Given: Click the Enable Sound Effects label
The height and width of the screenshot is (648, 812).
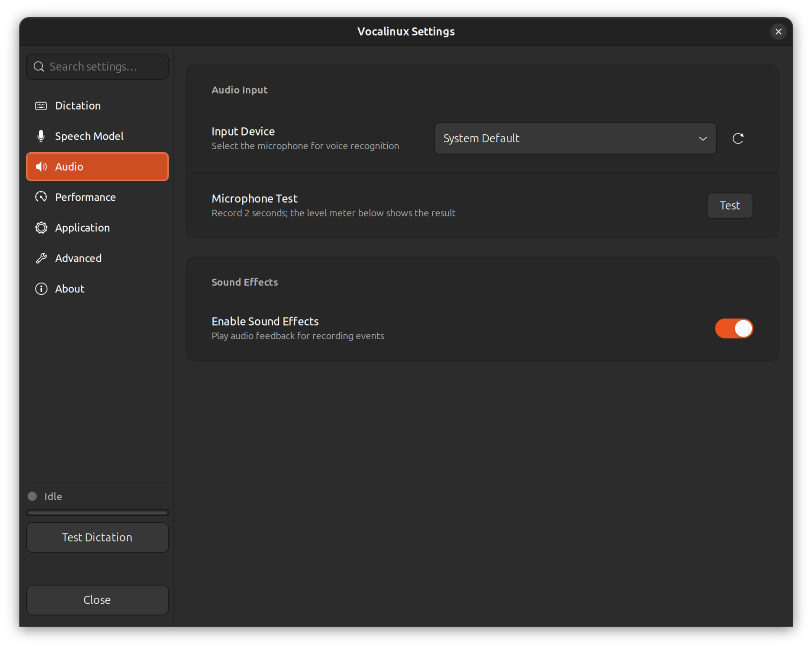Looking at the screenshot, I should 265,321.
